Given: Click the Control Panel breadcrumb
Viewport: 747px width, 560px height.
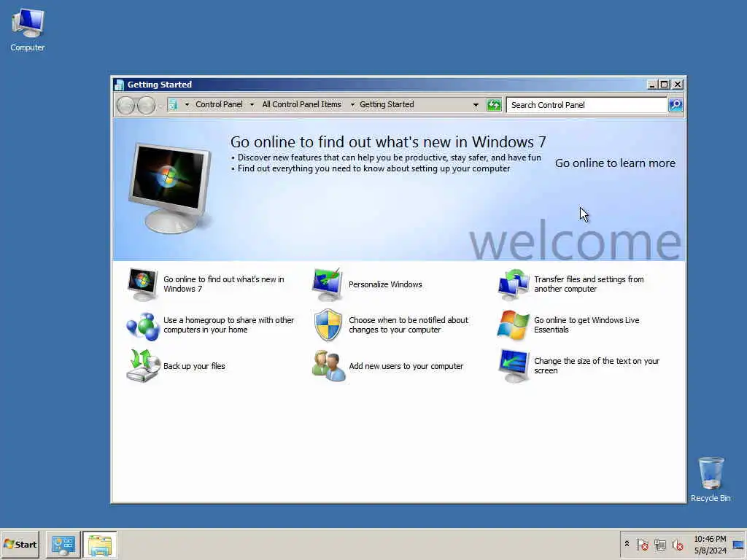Looking at the screenshot, I should [x=219, y=104].
